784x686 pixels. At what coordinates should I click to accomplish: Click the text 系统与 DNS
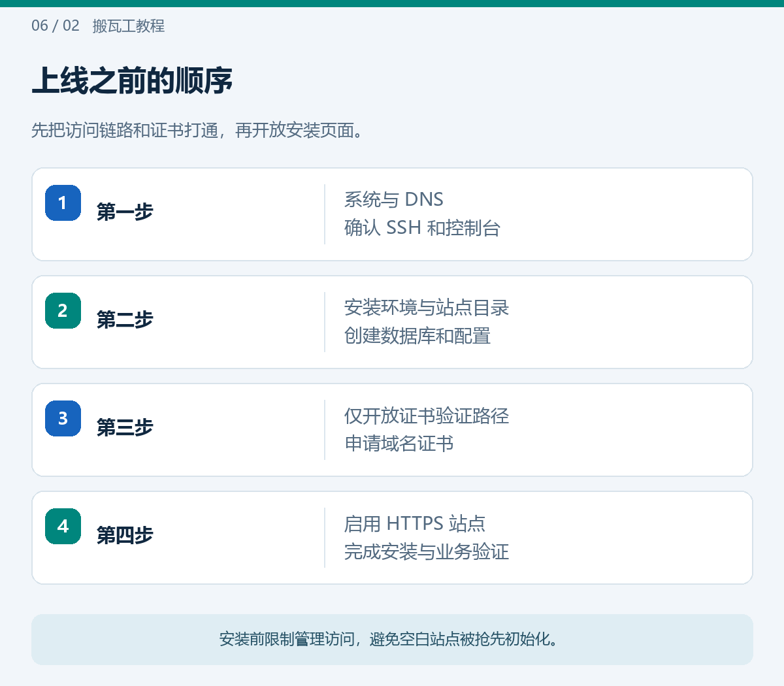pyautogui.click(x=394, y=199)
